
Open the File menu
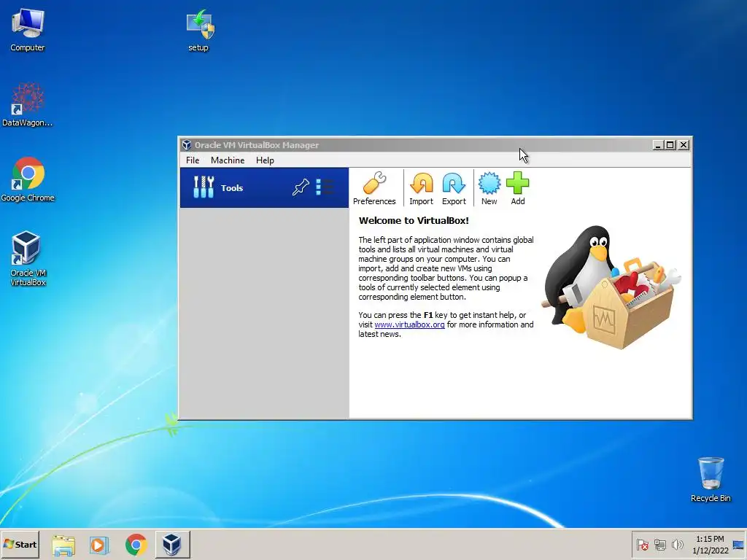coord(193,160)
